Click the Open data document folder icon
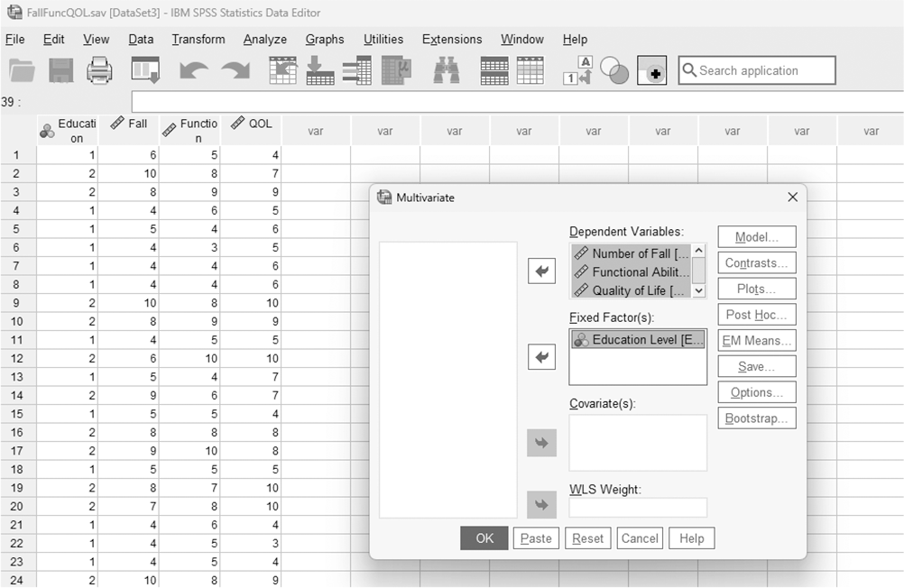 22,71
